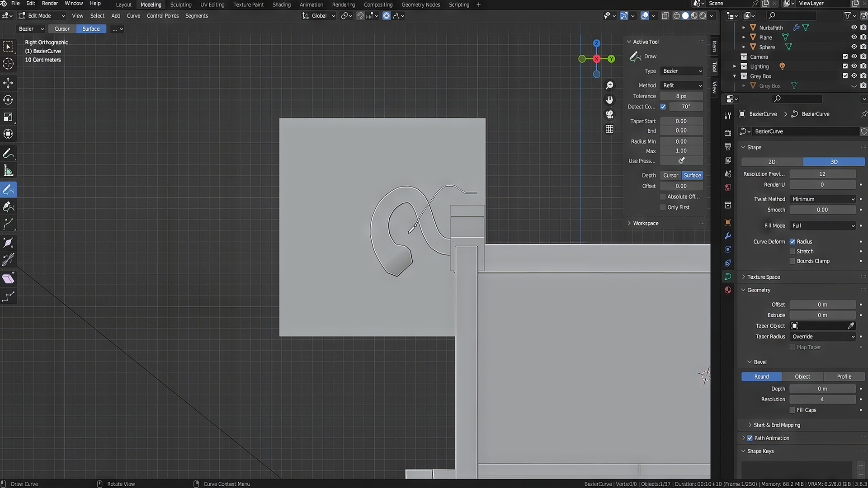Switch Bevel type to Profile
Viewport: 868px width, 488px height.
point(844,376)
